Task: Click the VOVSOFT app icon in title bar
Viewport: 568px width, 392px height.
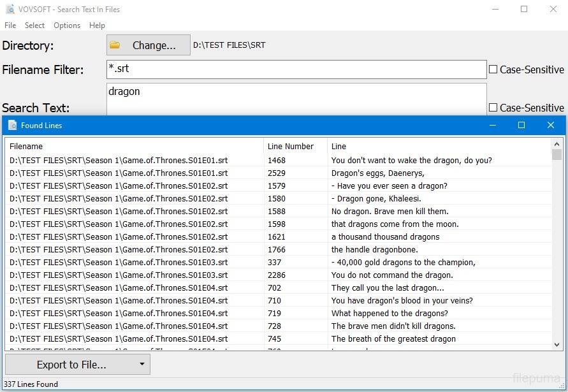Action: pos(10,10)
